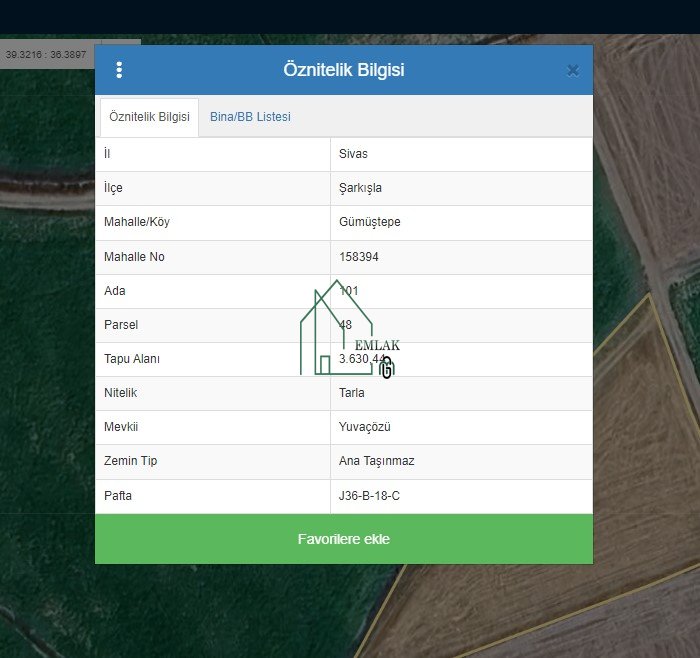Open the three-dot options menu
700x658 pixels.
tap(119, 70)
